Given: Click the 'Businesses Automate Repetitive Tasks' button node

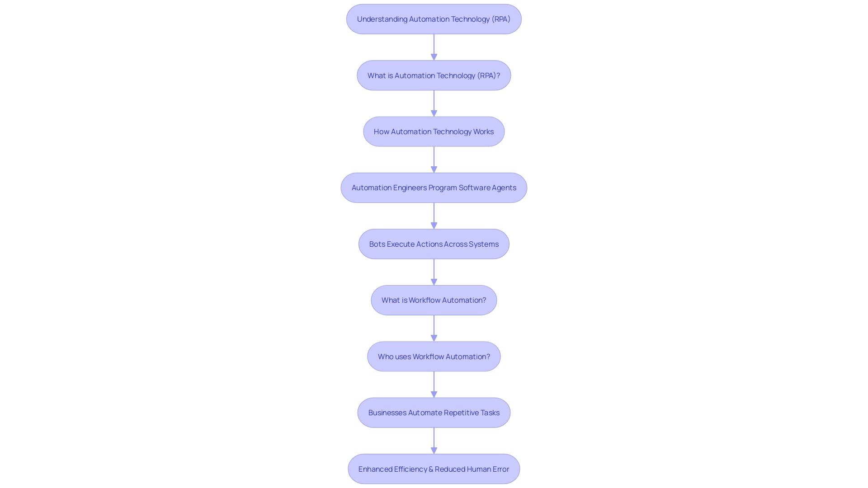Looking at the screenshot, I should click(x=434, y=413).
